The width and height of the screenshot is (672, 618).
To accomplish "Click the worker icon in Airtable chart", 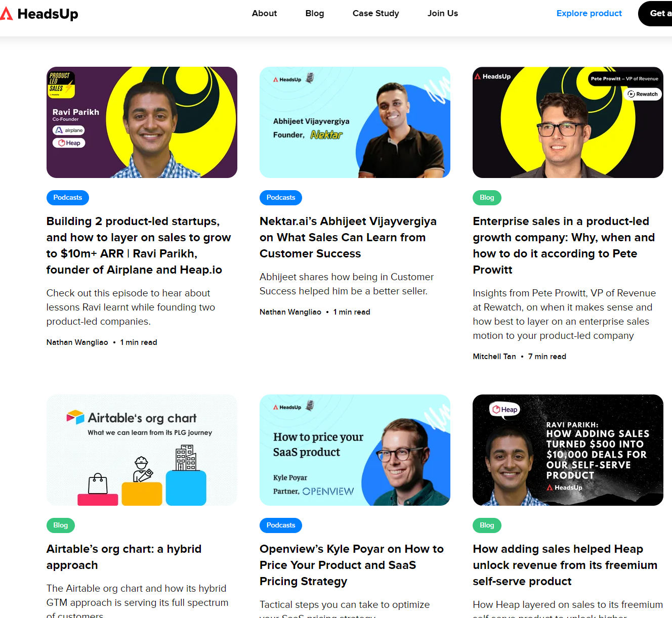I will 142,469.
